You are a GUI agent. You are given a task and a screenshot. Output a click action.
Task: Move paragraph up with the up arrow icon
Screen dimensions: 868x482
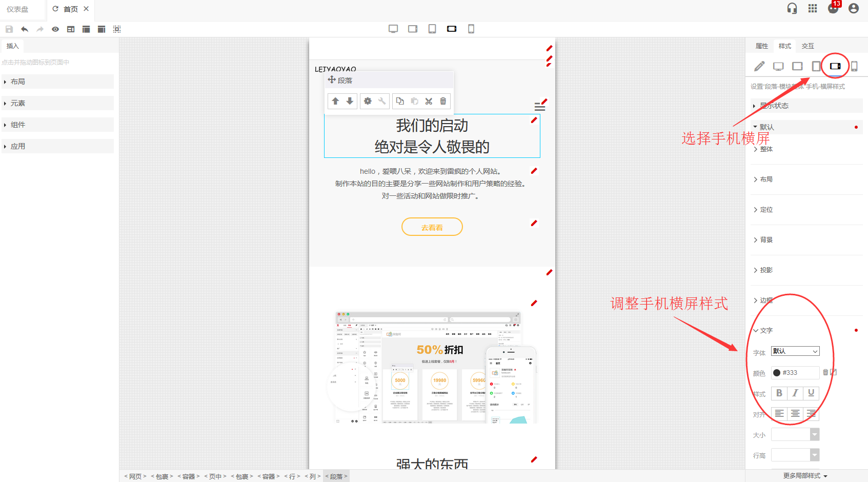point(335,101)
